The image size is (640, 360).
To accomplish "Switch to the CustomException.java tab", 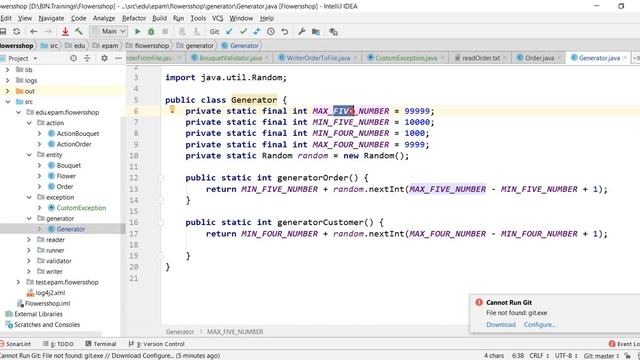I will pyautogui.click(x=406, y=58).
